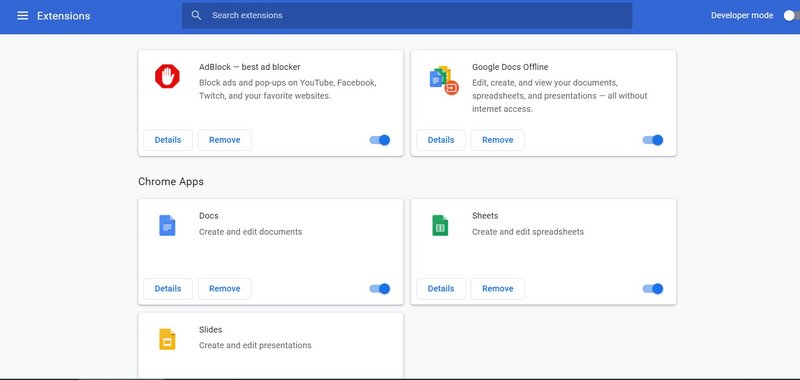Image resolution: width=800 pixels, height=380 pixels.
Task: Click the AdBlock red hand icon
Action: (167, 77)
